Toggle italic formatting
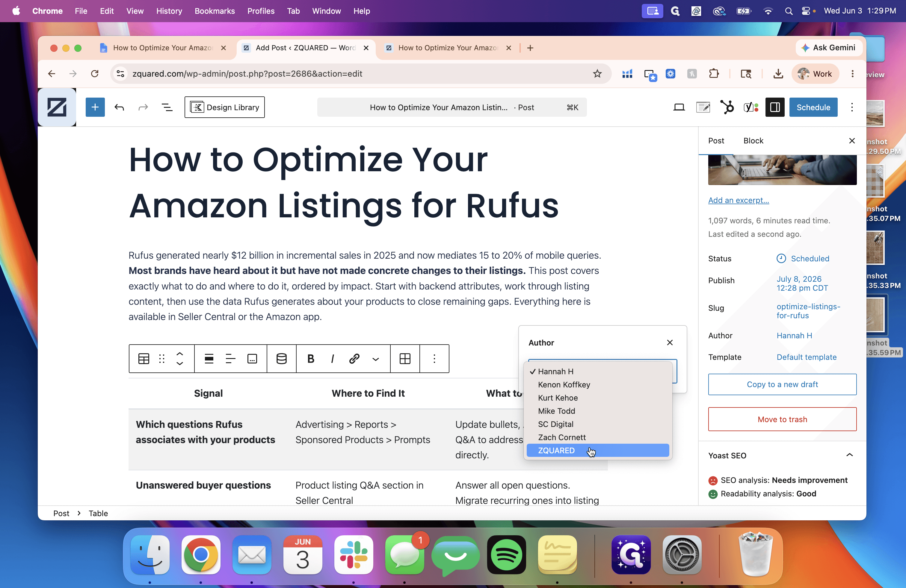The height and width of the screenshot is (588, 906). [x=332, y=359]
